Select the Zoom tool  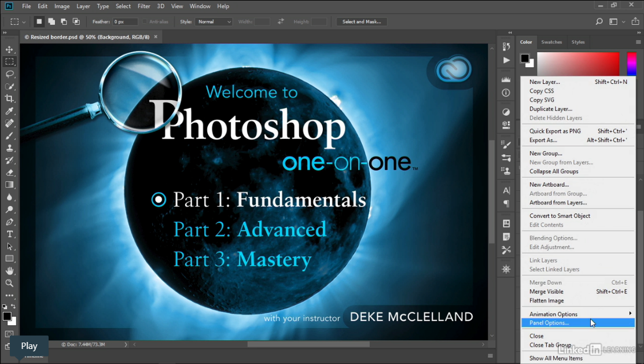click(x=9, y=283)
